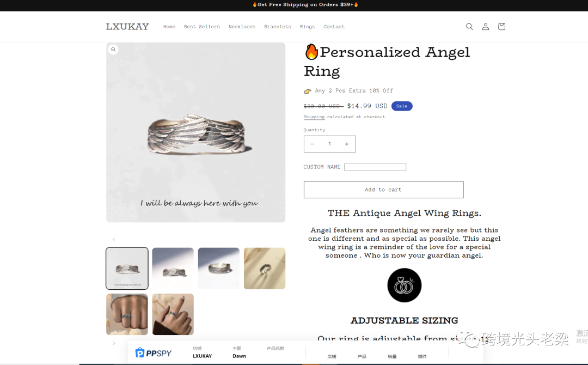
Task: Click the Add to cart button
Action: 383,190
